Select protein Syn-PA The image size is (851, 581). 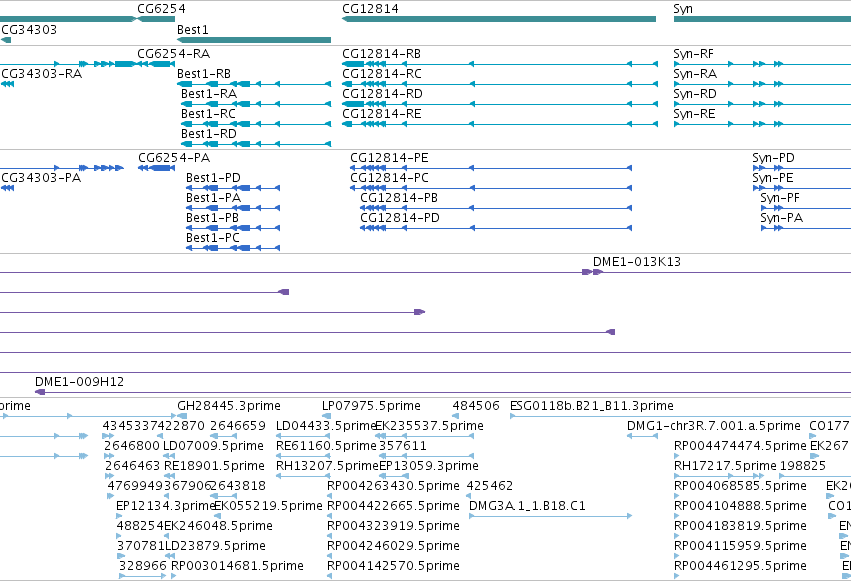(x=782, y=218)
